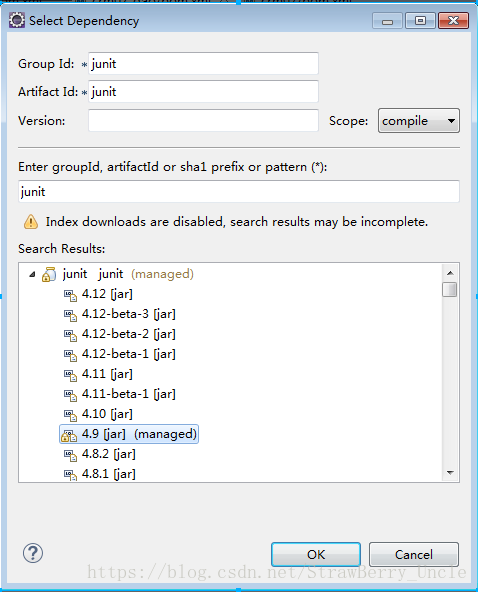Select the 4.9 [jar] (managed) entry

129,434
